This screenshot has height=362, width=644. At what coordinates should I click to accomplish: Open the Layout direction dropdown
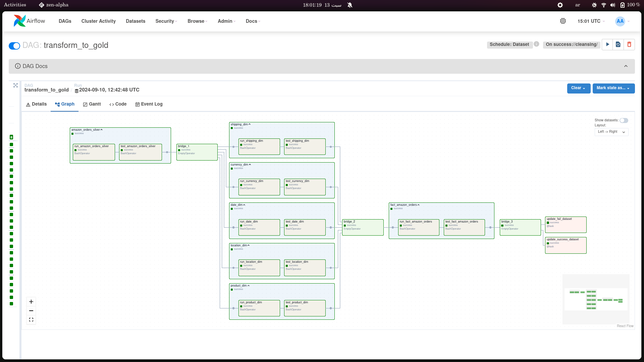[611, 131]
